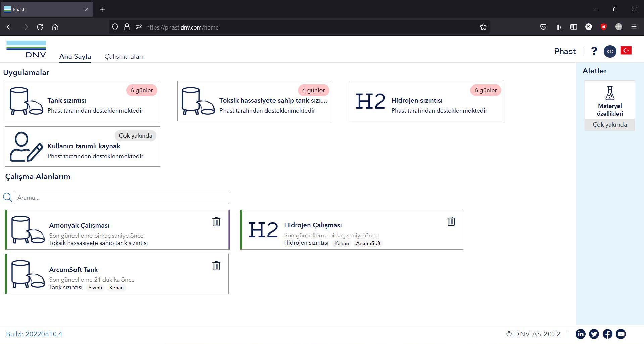Click the browser back arrow
Screen dimensions: 644x344
tap(10, 27)
